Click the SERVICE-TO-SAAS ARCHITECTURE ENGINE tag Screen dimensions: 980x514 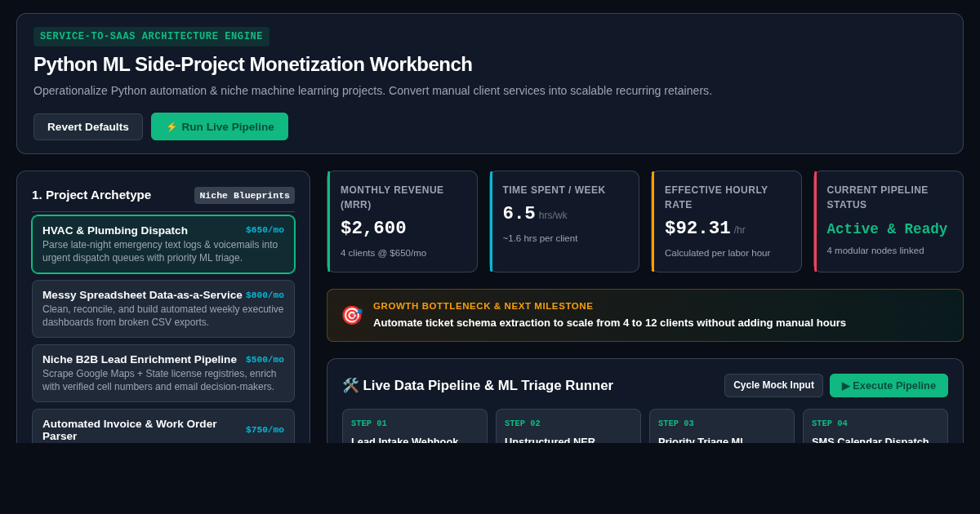[x=151, y=37]
